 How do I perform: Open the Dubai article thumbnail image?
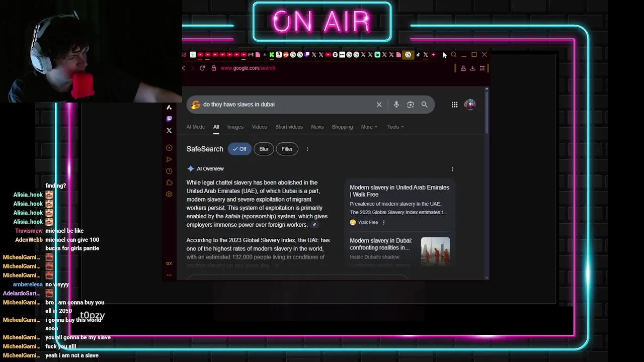coord(435,251)
